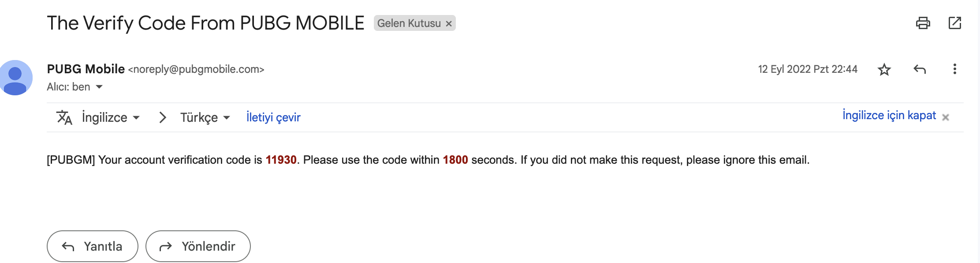Image resolution: width=980 pixels, height=263 pixels.
Task: Click the sender profile avatar
Action: pyautogui.click(x=15, y=78)
